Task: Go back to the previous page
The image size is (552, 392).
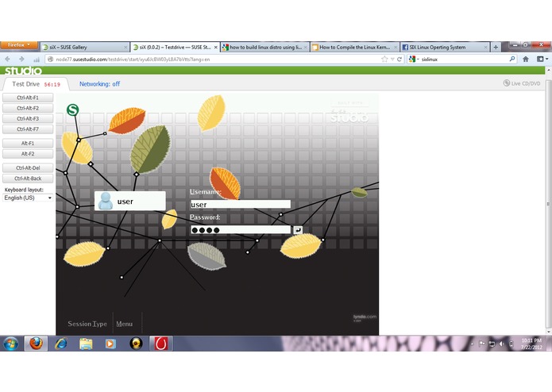Action: [x=8, y=59]
